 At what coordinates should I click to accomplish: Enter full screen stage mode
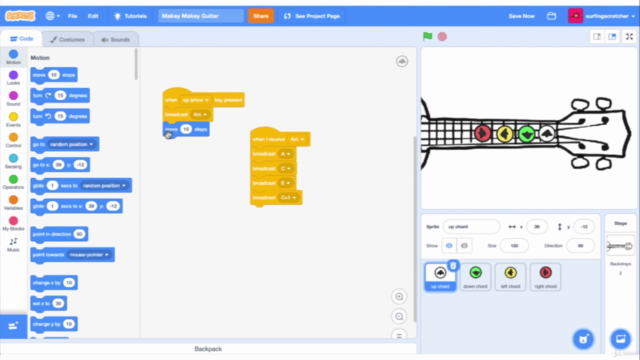click(629, 37)
